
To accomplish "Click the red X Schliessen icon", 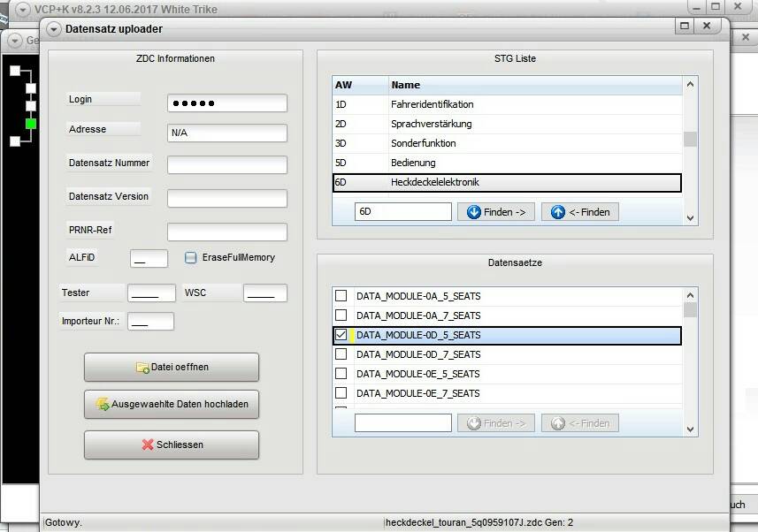I will [x=148, y=445].
